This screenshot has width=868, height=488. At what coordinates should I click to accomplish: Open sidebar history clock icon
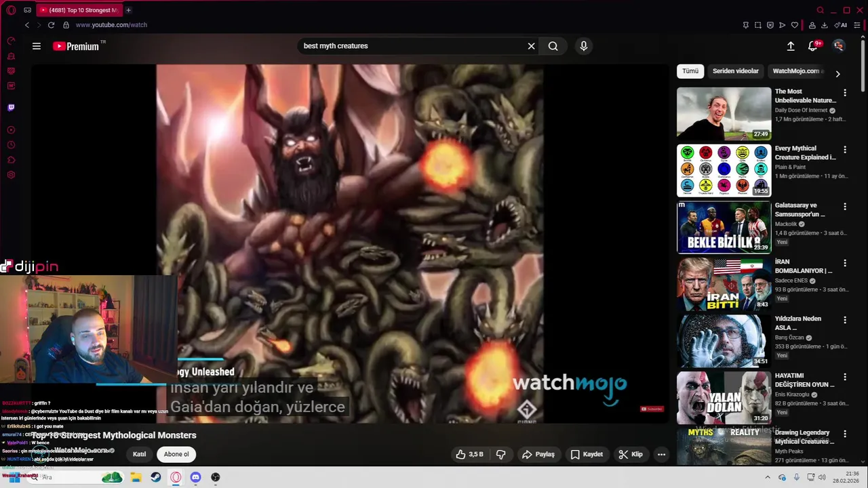coord(11,145)
